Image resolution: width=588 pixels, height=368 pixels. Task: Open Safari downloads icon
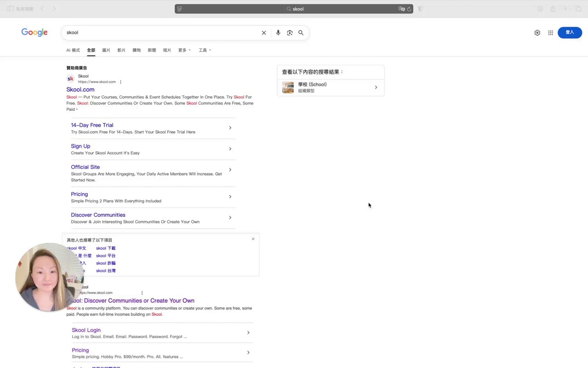coord(540,9)
